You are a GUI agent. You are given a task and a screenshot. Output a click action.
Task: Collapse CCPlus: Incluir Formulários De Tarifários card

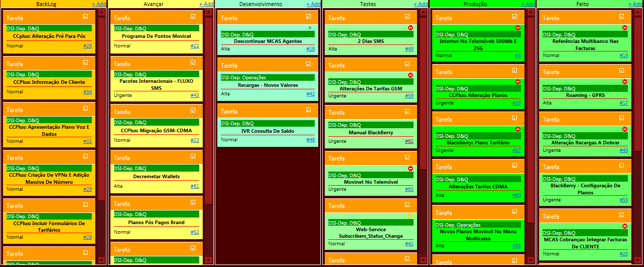pyautogui.click(x=86, y=204)
